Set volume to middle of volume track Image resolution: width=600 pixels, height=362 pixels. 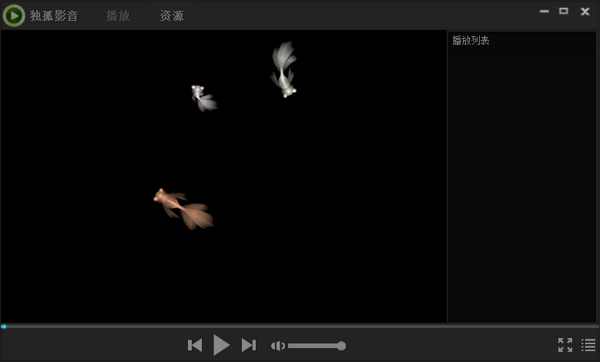[315, 346]
